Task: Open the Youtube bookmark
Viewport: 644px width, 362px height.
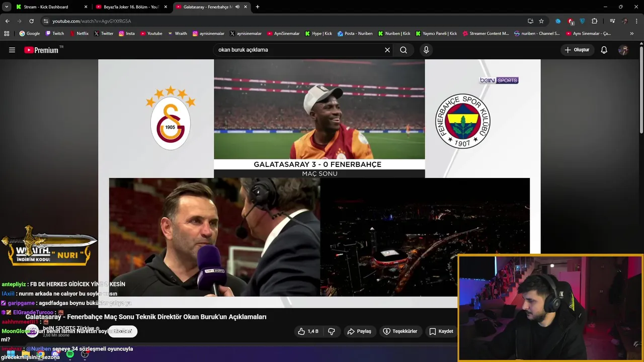Action: [151, 34]
